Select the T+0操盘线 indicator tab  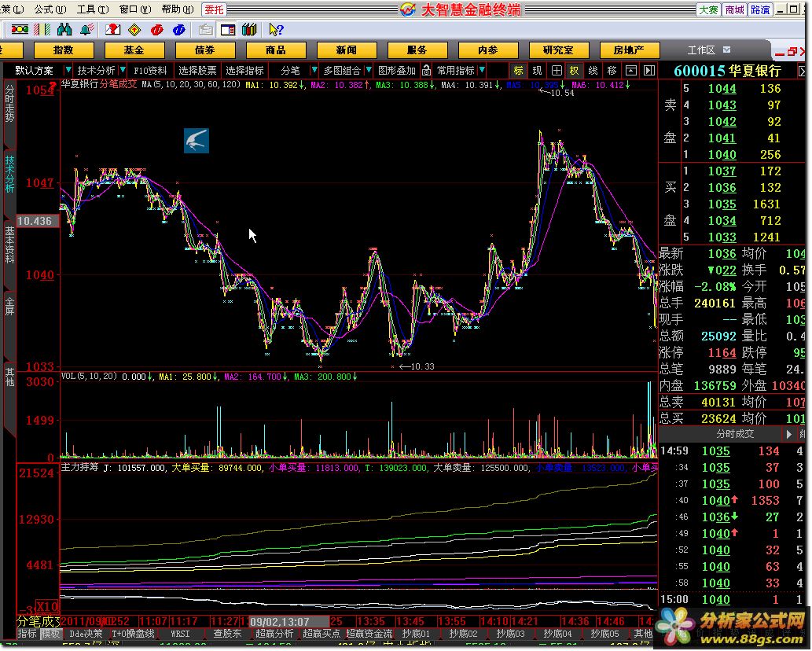tap(133, 634)
